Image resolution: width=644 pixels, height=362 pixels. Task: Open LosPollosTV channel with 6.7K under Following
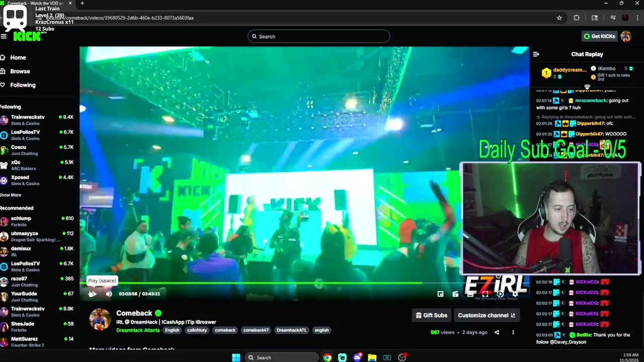(37, 135)
